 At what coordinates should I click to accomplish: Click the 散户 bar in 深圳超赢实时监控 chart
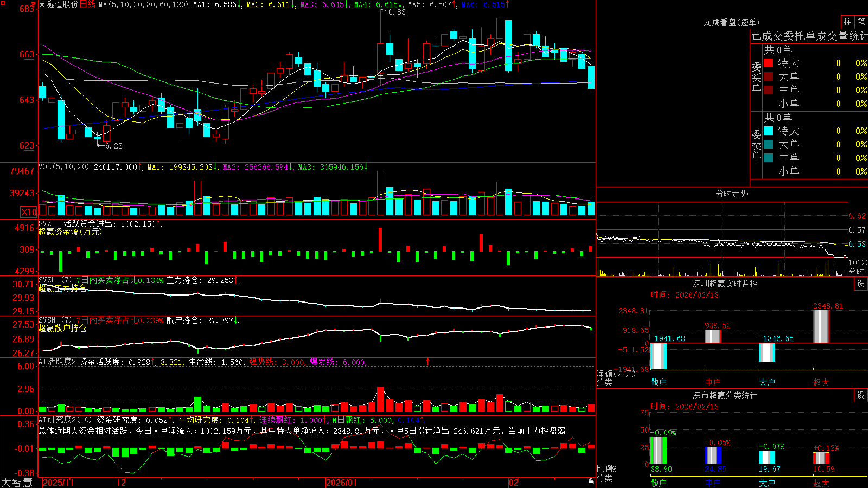coord(659,356)
